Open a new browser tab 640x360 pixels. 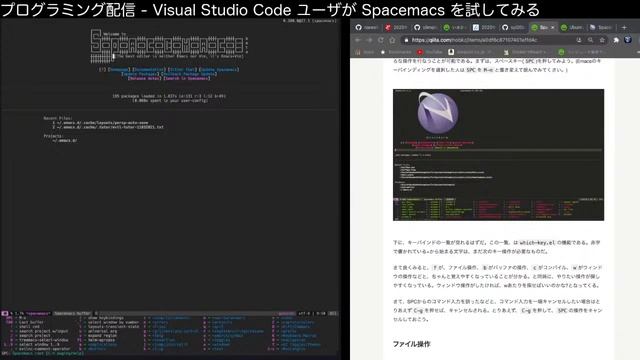coord(624,27)
